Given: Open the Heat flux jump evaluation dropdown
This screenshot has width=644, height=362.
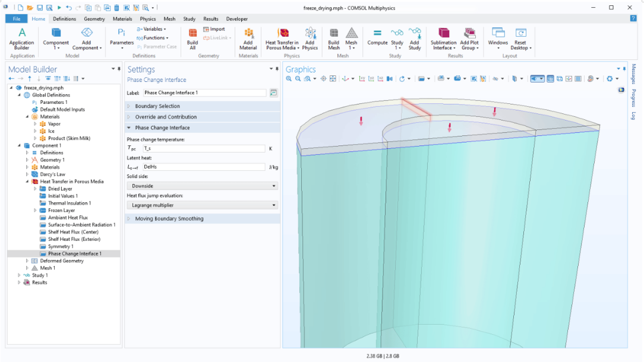Looking at the screenshot, I should click(203, 205).
